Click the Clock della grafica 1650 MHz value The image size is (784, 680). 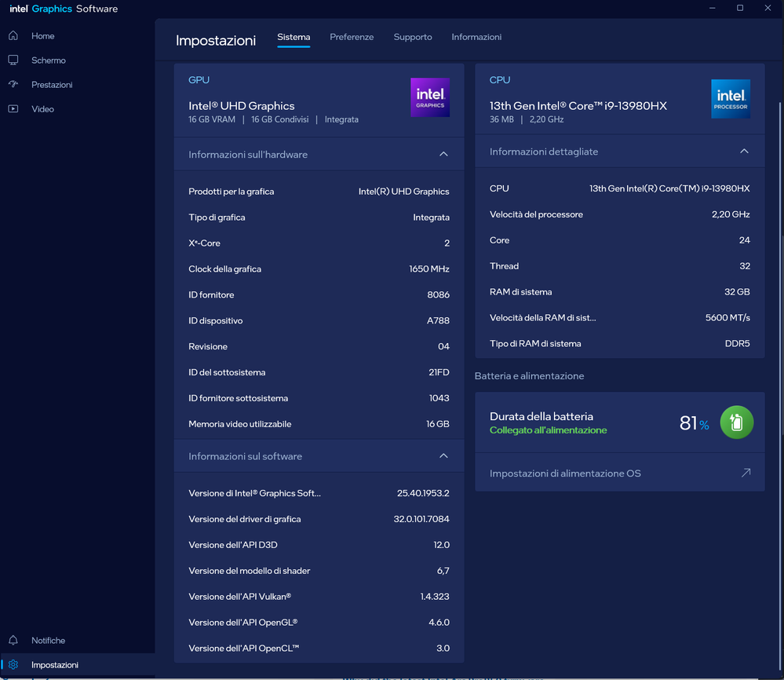point(429,269)
